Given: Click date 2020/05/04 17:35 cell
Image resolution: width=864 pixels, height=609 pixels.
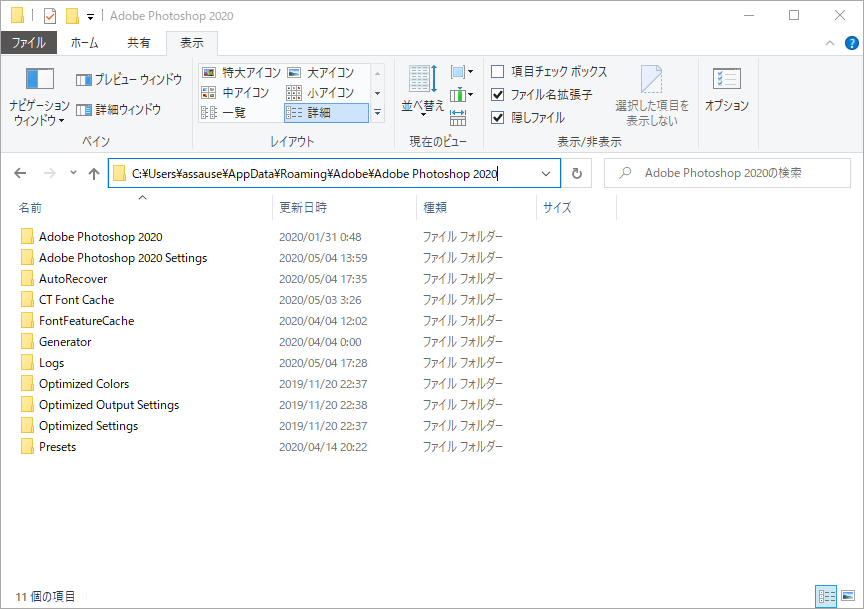Looking at the screenshot, I should (x=323, y=279).
